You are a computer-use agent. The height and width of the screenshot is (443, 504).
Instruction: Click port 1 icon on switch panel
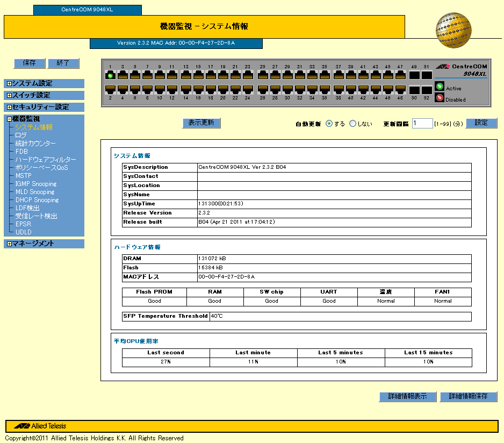pyautogui.click(x=110, y=75)
